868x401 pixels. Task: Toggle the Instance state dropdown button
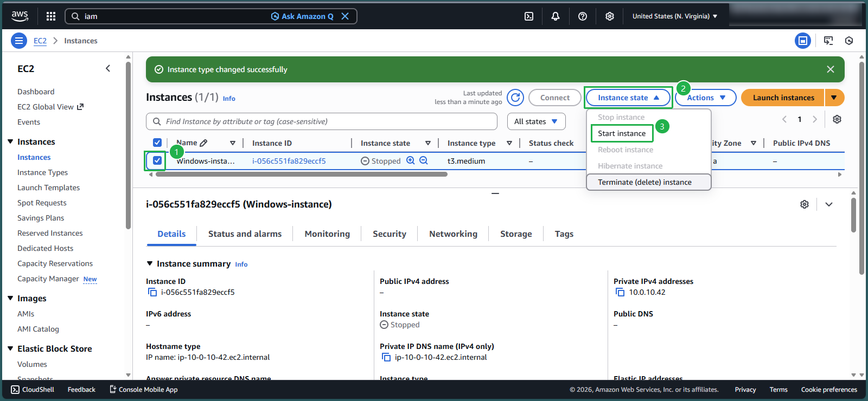point(628,98)
